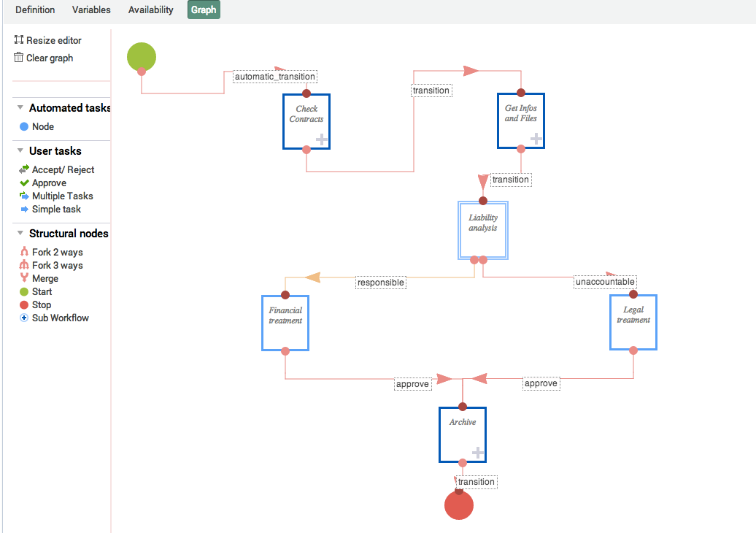This screenshot has width=756, height=533.
Task: Select the Financial treatment node
Action: (285, 323)
